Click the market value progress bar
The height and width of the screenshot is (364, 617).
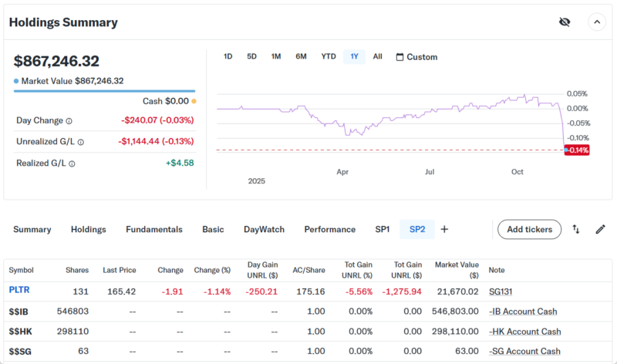[x=104, y=91]
